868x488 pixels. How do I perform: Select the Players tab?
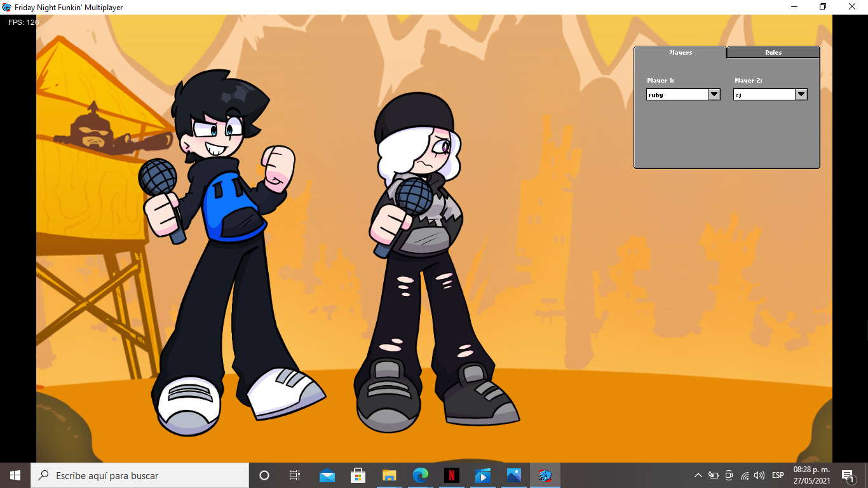click(680, 53)
